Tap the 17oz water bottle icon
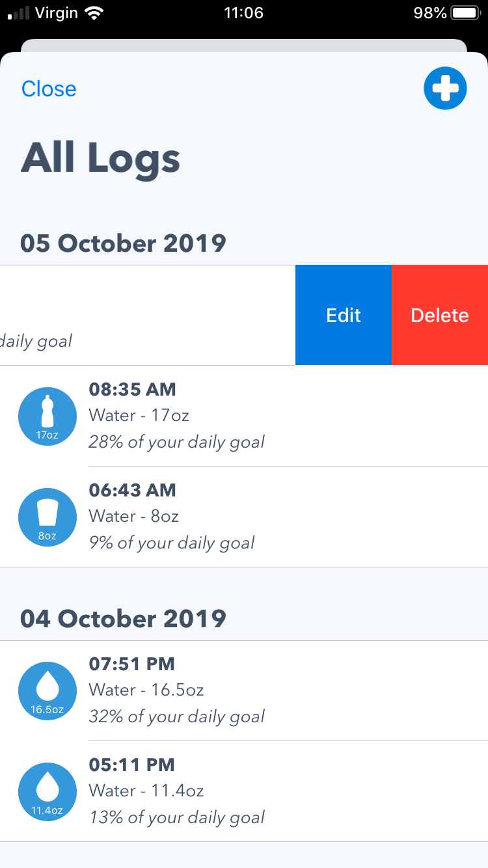The height and width of the screenshot is (868, 488). click(47, 416)
